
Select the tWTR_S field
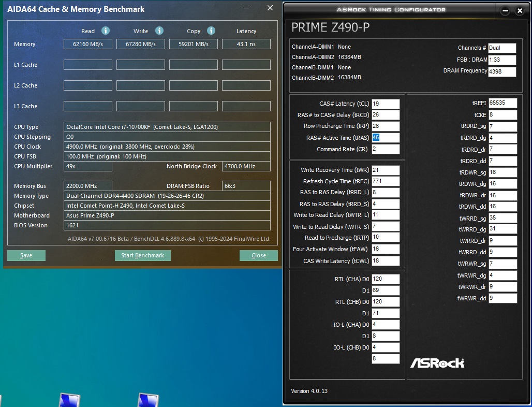click(386, 226)
